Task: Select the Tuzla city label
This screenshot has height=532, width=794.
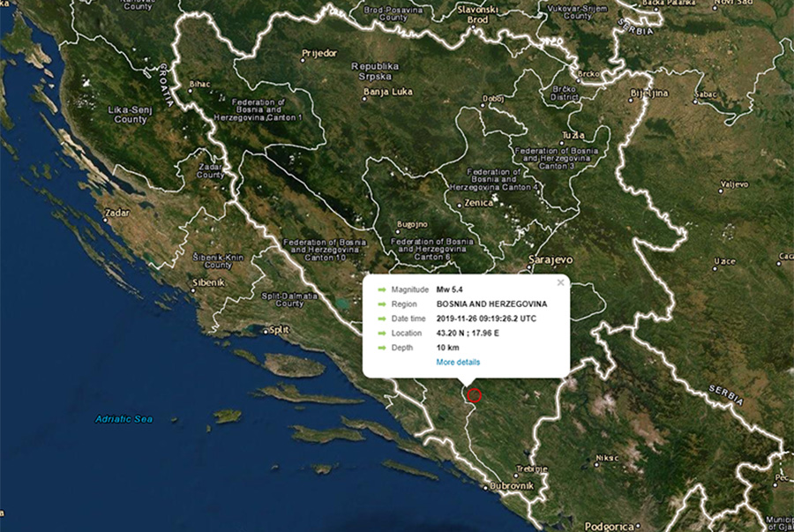Action: click(573, 136)
